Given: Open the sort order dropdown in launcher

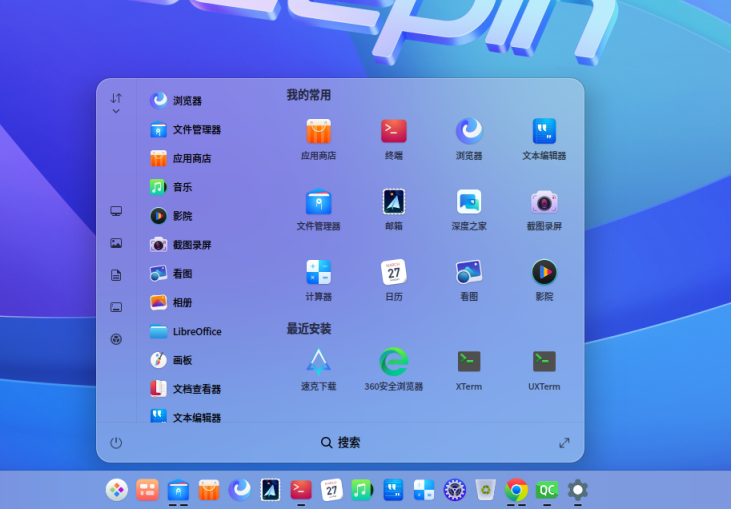Looking at the screenshot, I should pyautogui.click(x=116, y=103).
